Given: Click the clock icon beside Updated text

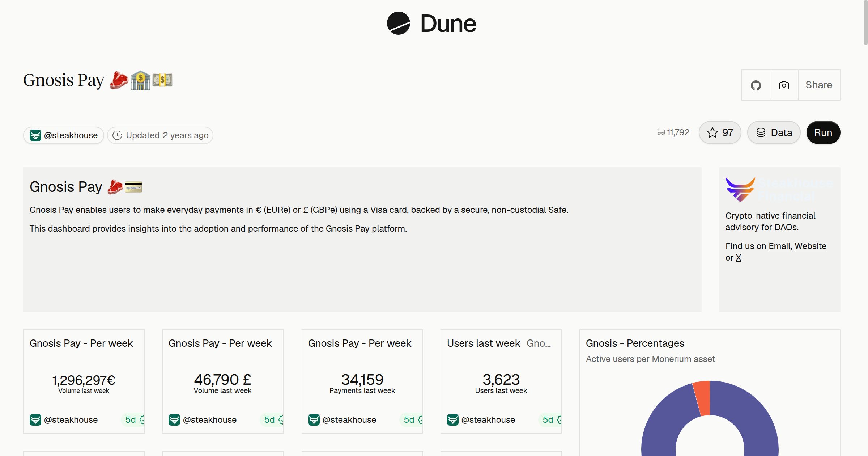Looking at the screenshot, I should tap(117, 135).
